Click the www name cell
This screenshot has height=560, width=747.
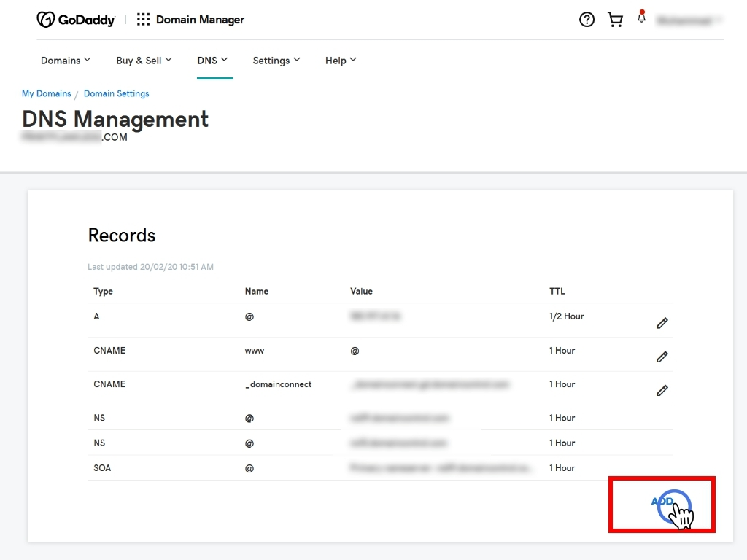(255, 351)
